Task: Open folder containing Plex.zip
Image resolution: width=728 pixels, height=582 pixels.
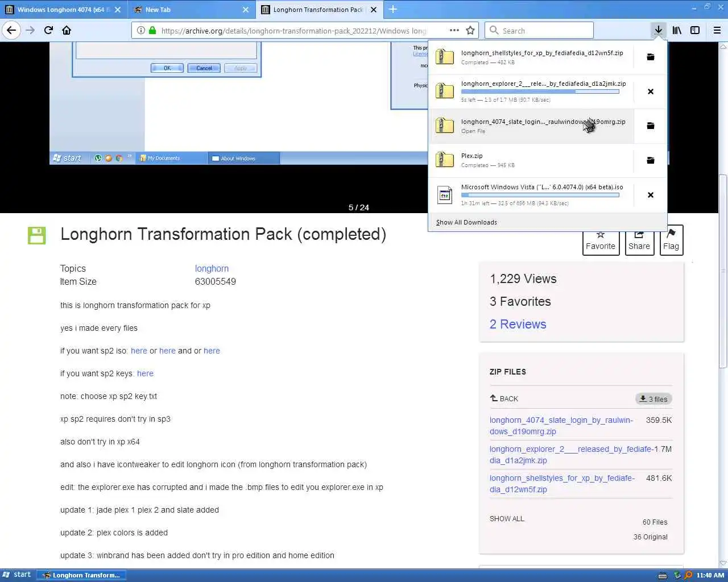Action: point(651,160)
